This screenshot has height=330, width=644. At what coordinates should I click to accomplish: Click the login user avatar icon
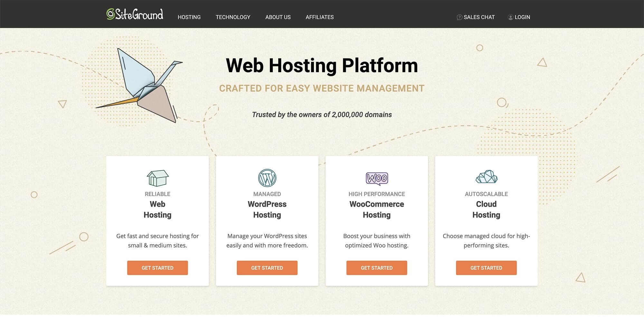click(x=510, y=17)
